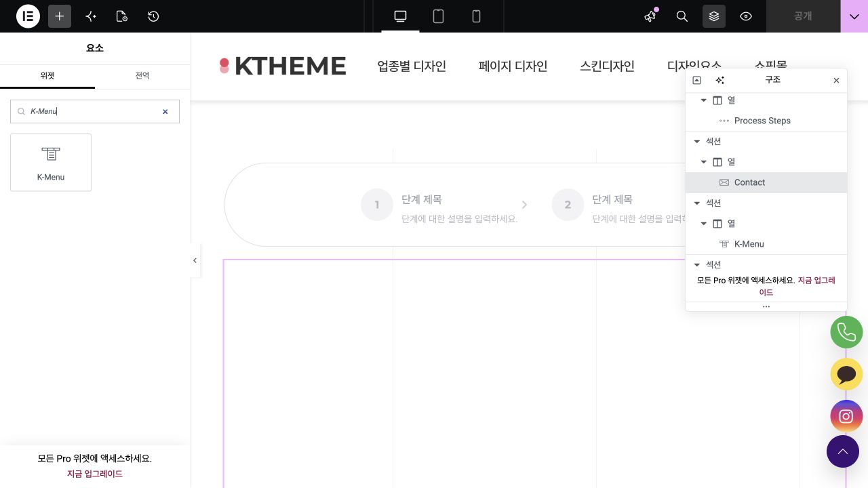Collapse the 열 containing Contact
Viewport: 868px width, 488px height.
704,162
